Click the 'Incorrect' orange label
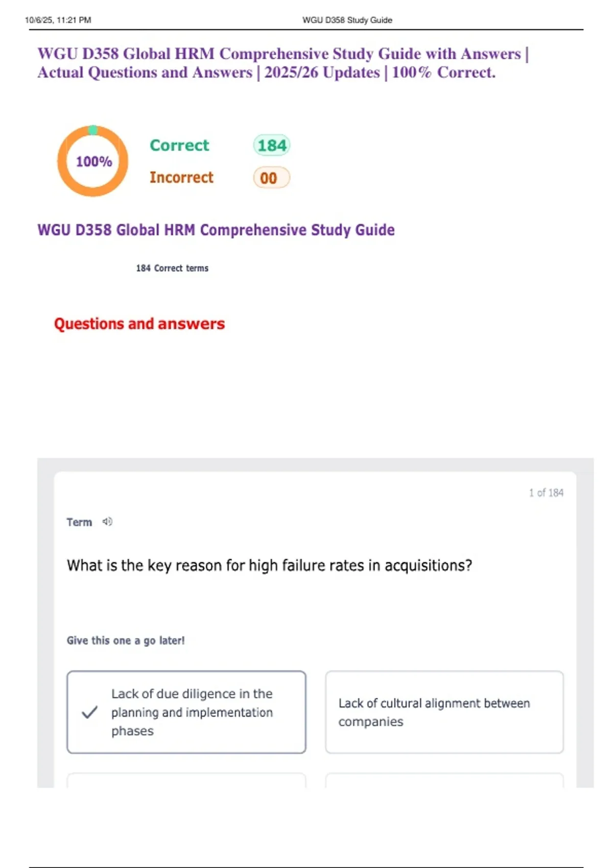This screenshot has width=613, height=868. pos(181,178)
